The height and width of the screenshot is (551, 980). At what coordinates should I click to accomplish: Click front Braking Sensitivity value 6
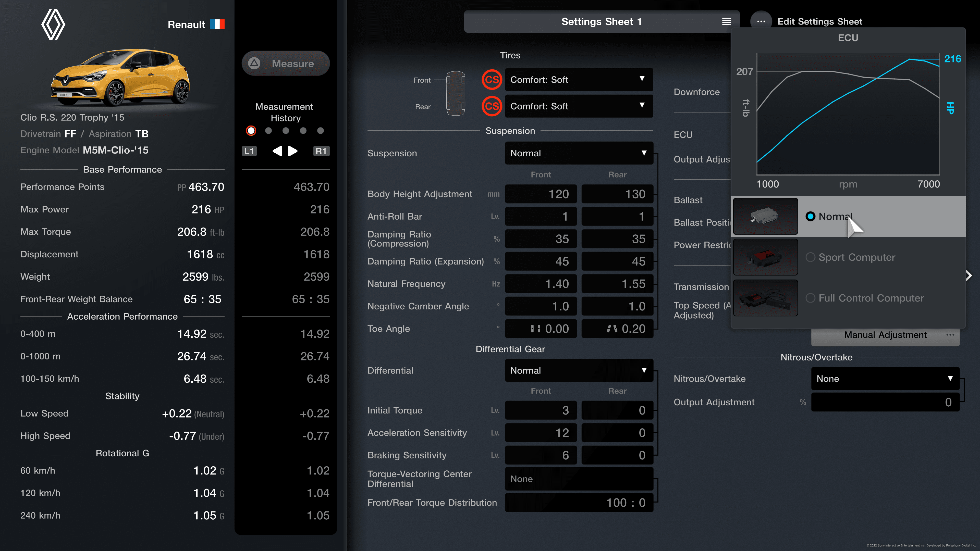tap(541, 455)
